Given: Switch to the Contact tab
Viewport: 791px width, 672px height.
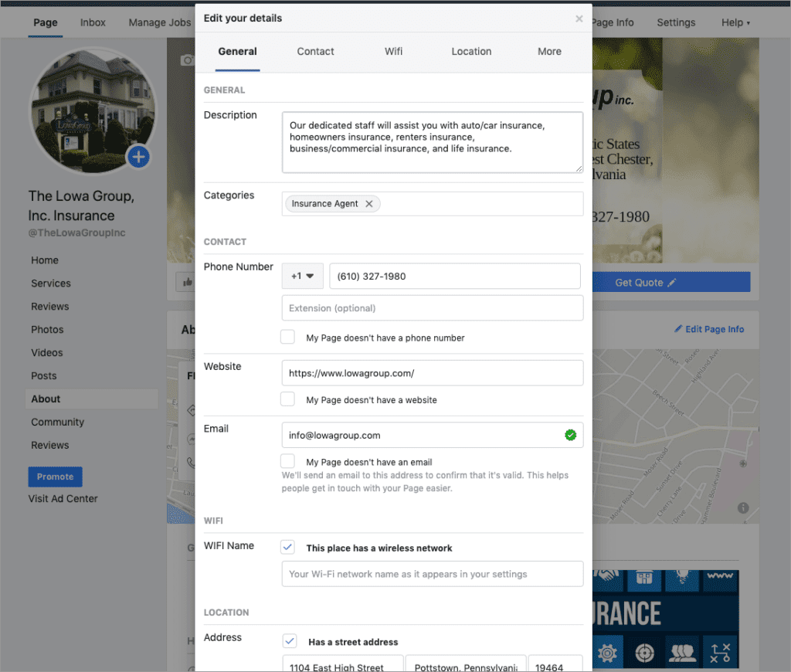Looking at the screenshot, I should coord(315,52).
